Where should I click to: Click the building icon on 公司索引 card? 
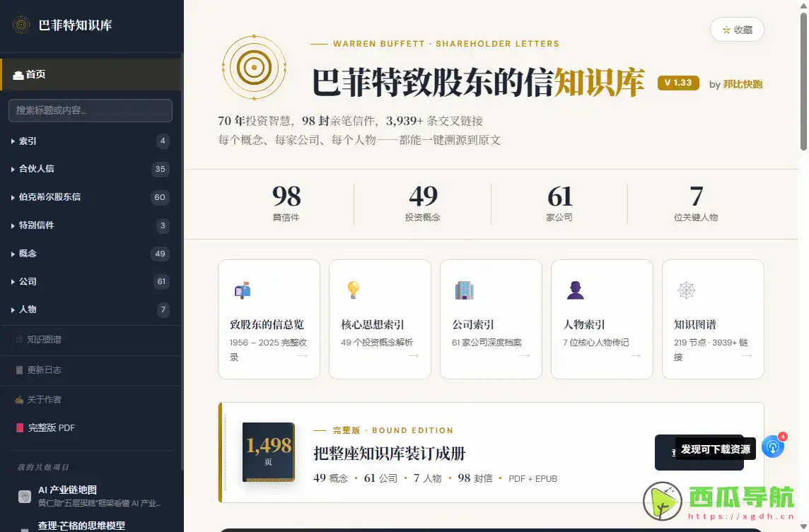coord(465,290)
